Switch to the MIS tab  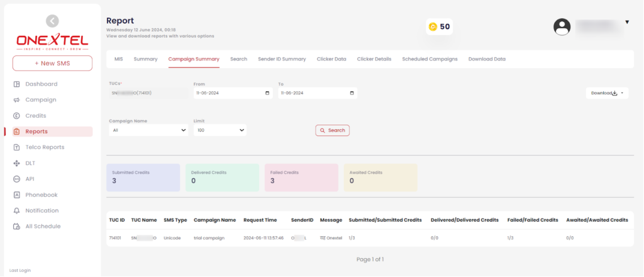tap(119, 59)
